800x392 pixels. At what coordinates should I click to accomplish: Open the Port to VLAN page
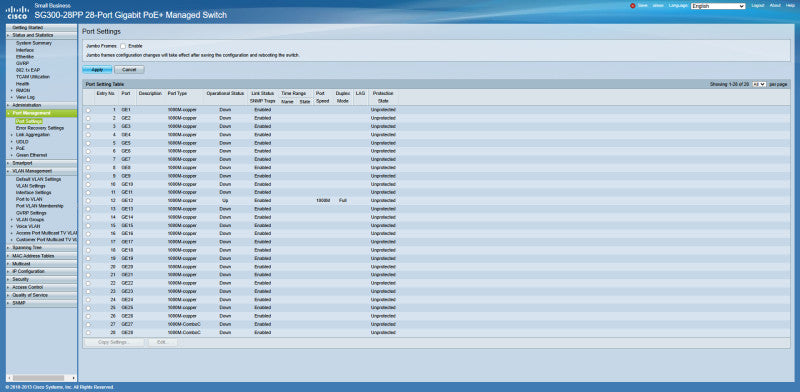pos(29,200)
